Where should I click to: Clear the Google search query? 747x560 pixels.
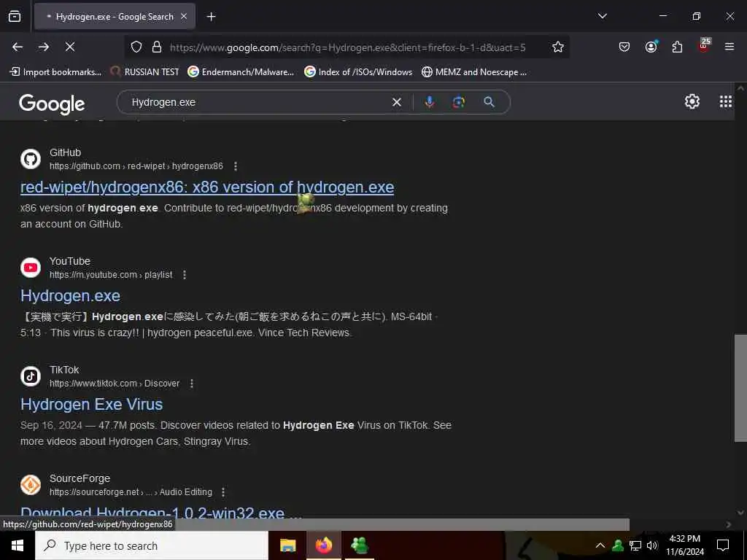(396, 102)
